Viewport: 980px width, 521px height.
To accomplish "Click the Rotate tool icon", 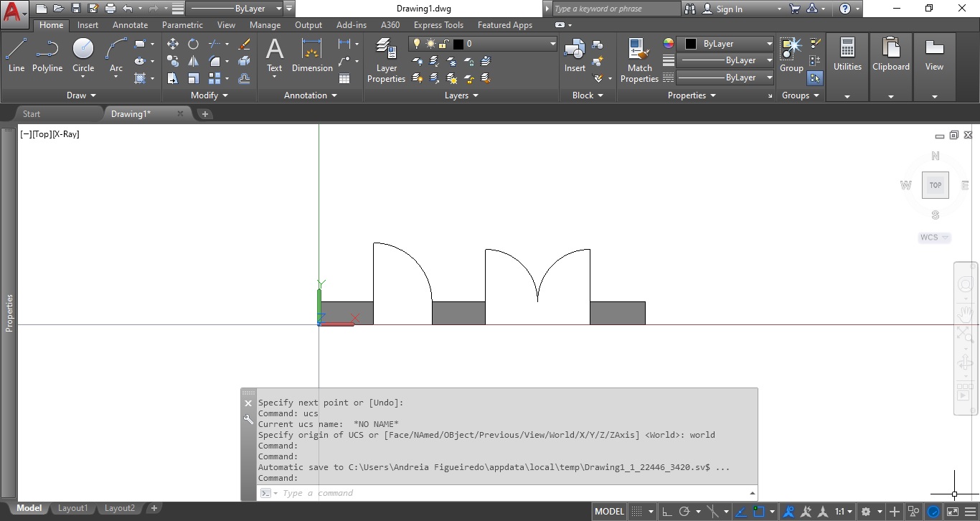I will 193,44.
